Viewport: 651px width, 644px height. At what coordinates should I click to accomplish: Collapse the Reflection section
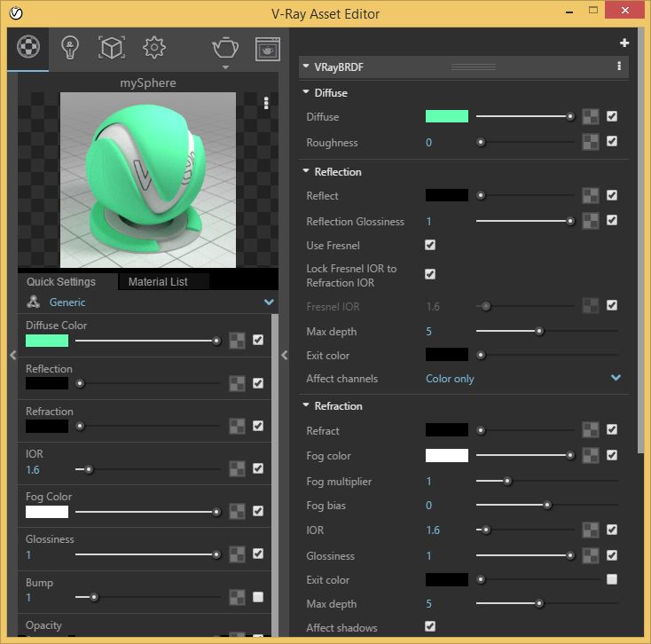tap(306, 170)
